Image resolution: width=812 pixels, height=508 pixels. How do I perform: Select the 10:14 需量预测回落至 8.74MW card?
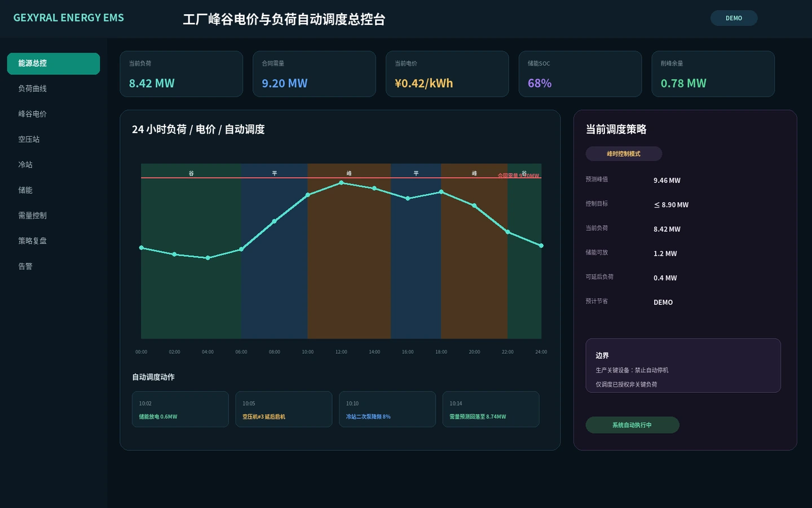point(491,409)
